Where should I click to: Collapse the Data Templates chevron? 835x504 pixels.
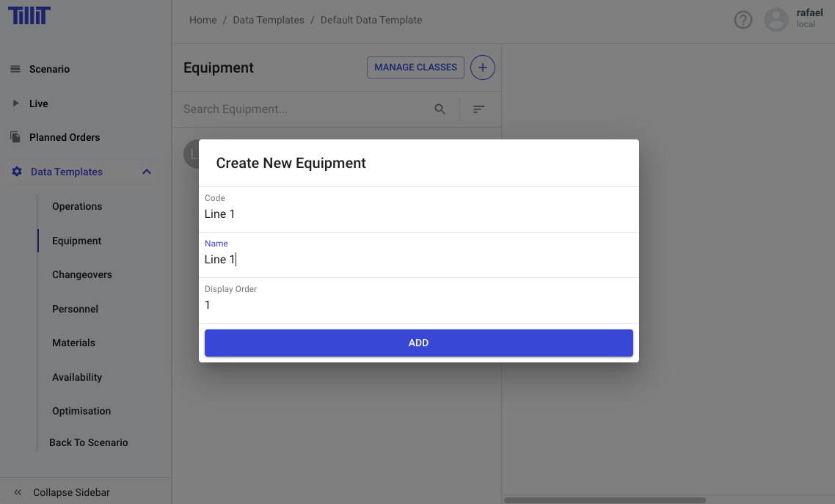147,172
